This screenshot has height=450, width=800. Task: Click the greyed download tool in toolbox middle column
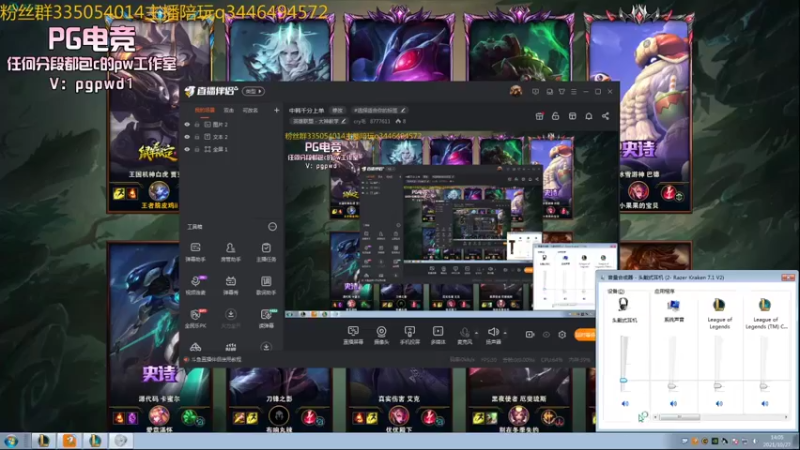pos(231,318)
